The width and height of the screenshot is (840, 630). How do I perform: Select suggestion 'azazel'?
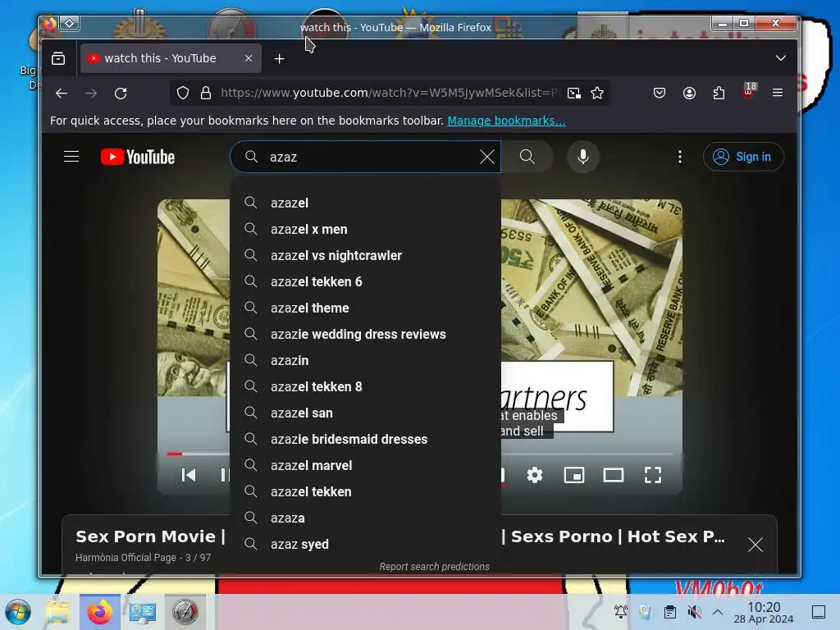tap(365, 203)
